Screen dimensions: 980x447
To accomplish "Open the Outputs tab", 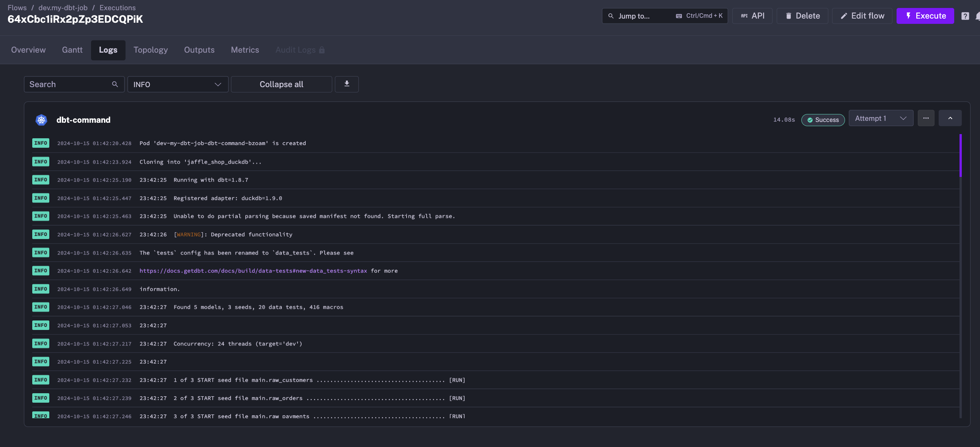I will (x=199, y=50).
